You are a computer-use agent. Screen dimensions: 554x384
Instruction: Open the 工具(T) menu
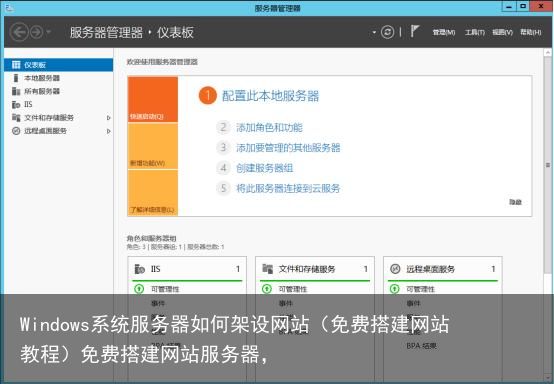475,33
